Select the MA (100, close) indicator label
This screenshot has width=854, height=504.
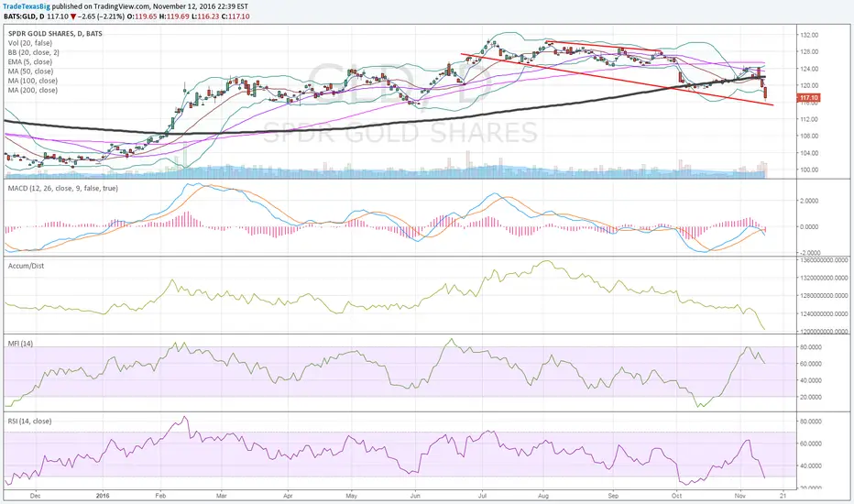[x=33, y=81]
